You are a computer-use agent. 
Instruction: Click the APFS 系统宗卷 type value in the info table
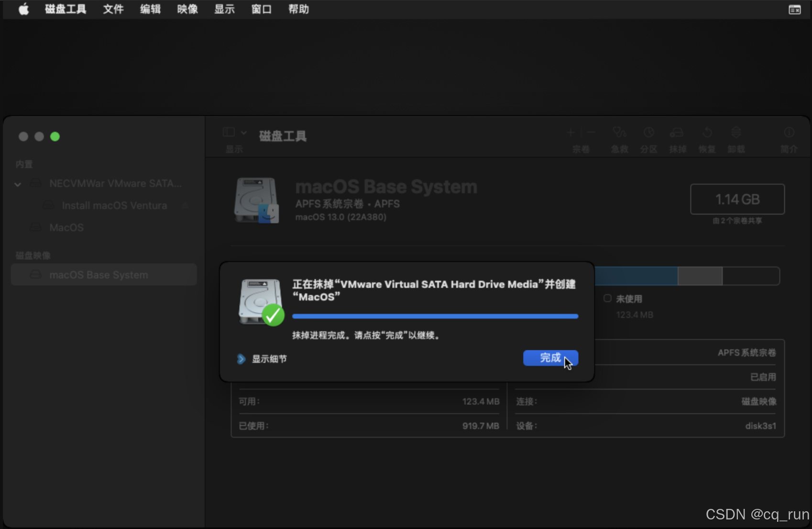747,353
